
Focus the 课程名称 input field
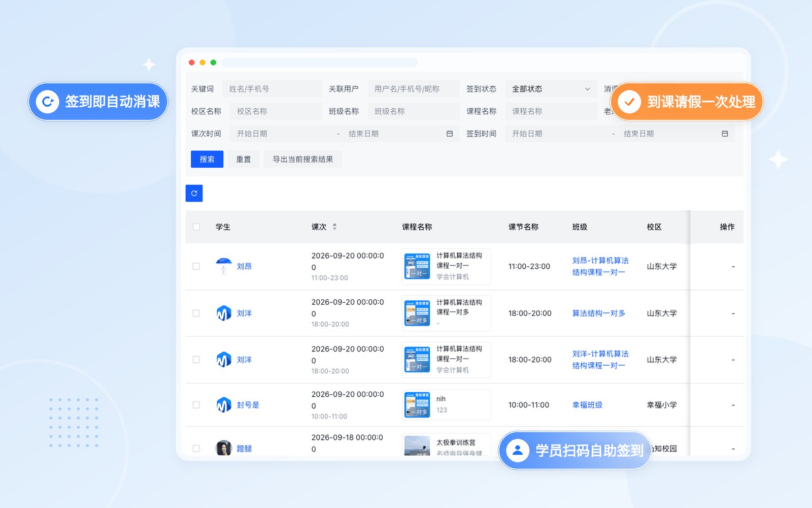point(551,111)
